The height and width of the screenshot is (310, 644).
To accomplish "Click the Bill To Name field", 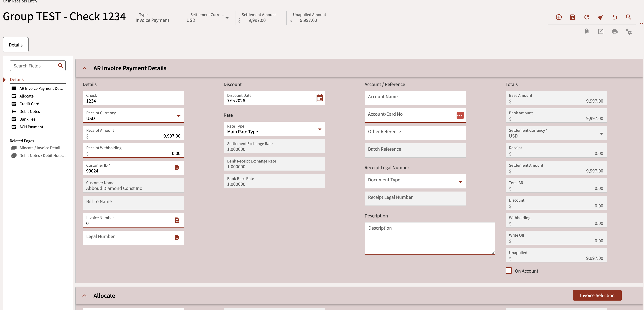I will click(133, 203).
